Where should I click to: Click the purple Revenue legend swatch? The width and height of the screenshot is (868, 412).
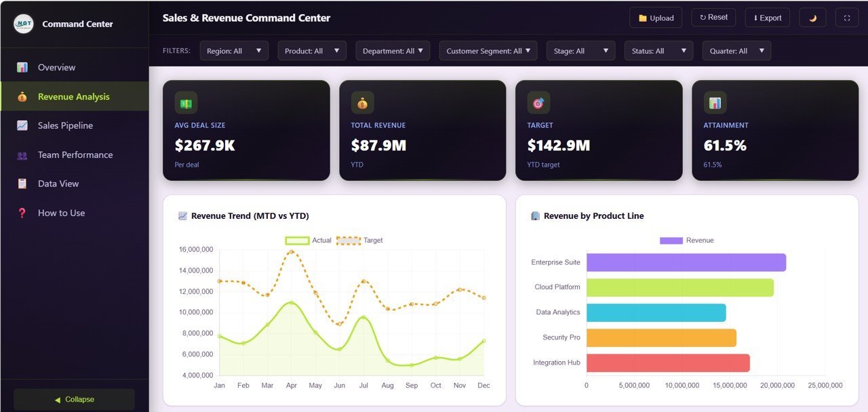point(670,240)
